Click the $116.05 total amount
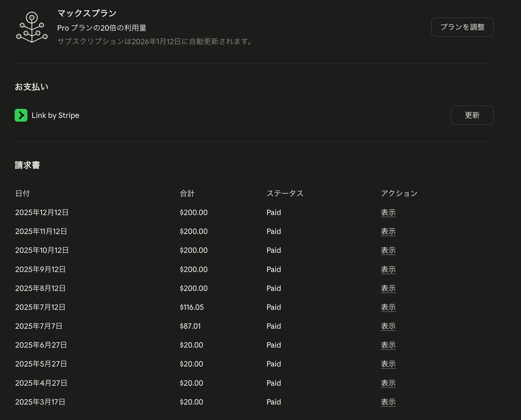Viewport: 521px width, 420px height. [191, 308]
